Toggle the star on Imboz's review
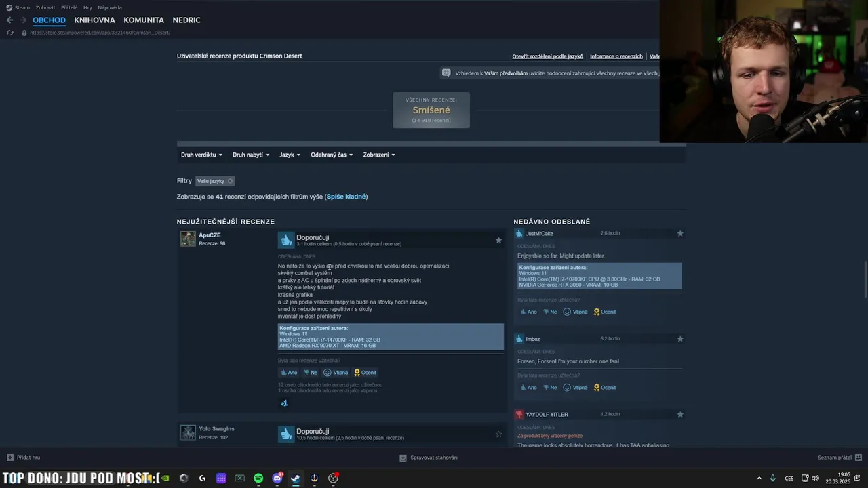868x488 pixels. point(680,339)
